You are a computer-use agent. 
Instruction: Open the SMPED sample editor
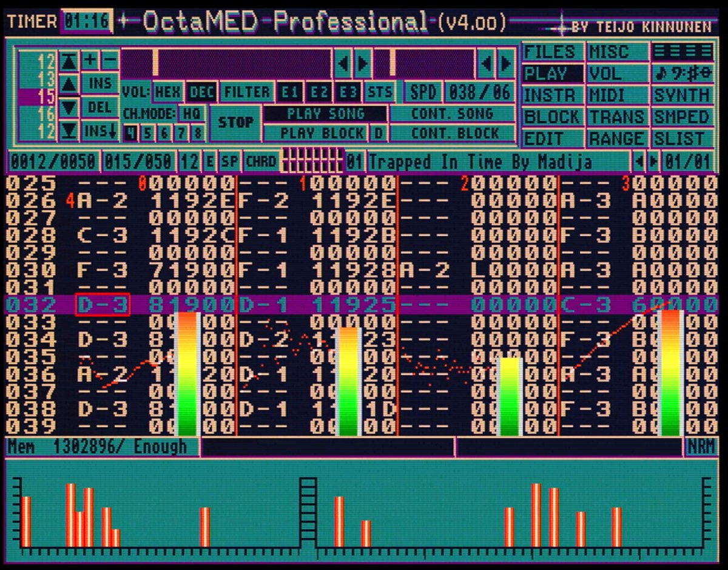coord(682,117)
